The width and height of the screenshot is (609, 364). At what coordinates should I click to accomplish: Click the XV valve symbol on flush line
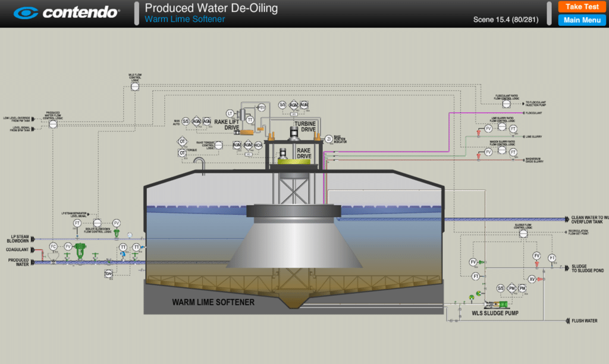[532, 279]
